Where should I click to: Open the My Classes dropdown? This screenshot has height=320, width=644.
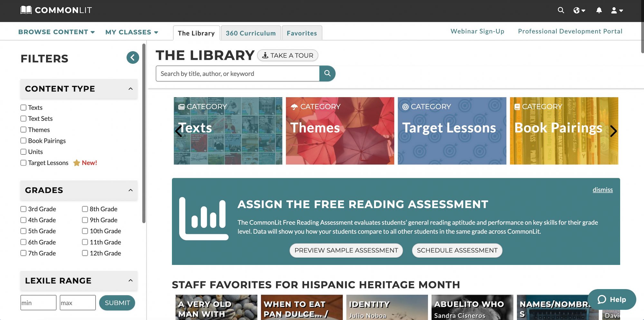coord(132,32)
